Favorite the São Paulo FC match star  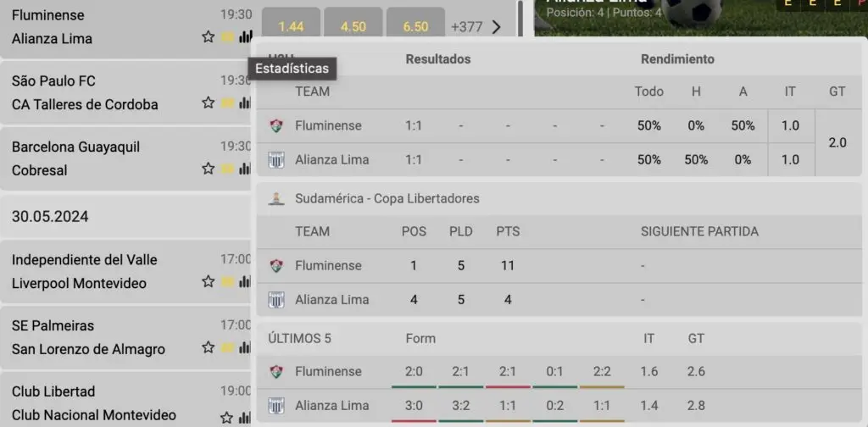[209, 103]
